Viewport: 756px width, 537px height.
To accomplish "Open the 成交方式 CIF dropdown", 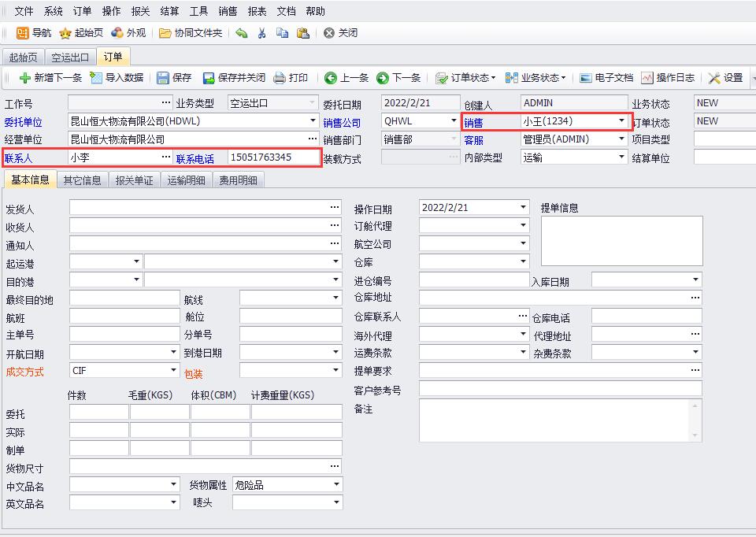I will [x=173, y=371].
